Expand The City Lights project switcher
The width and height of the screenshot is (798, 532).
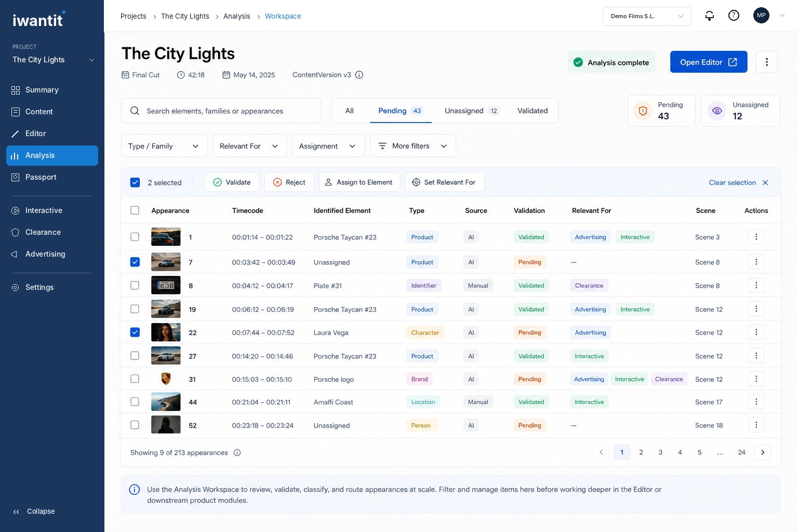click(53, 60)
